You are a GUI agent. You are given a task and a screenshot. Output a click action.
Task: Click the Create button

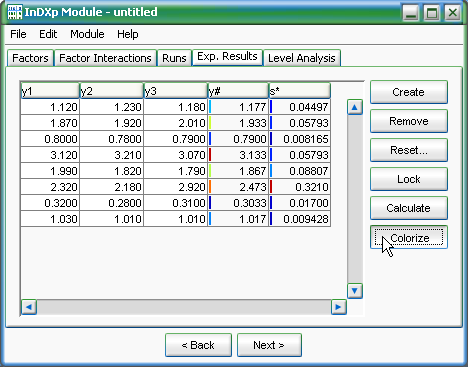coord(409,92)
